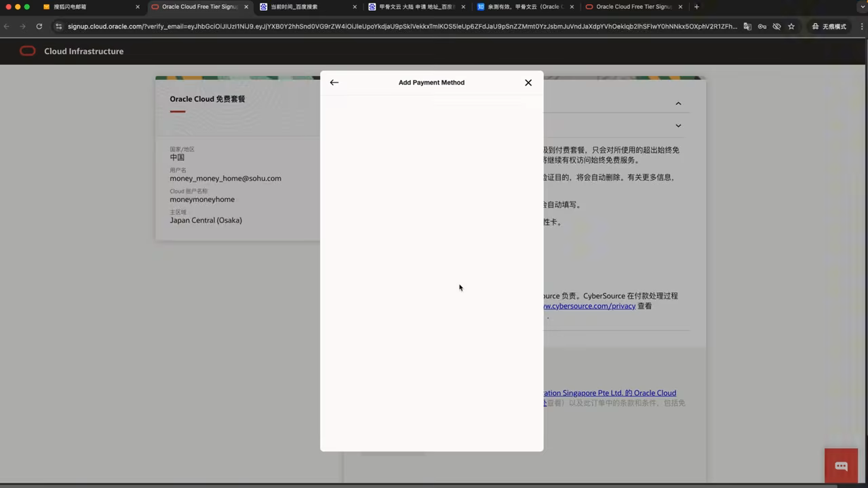This screenshot has width=868, height=488.
Task: Click the money_money_home@sohu.com username text
Action: pyautogui.click(x=225, y=178)
